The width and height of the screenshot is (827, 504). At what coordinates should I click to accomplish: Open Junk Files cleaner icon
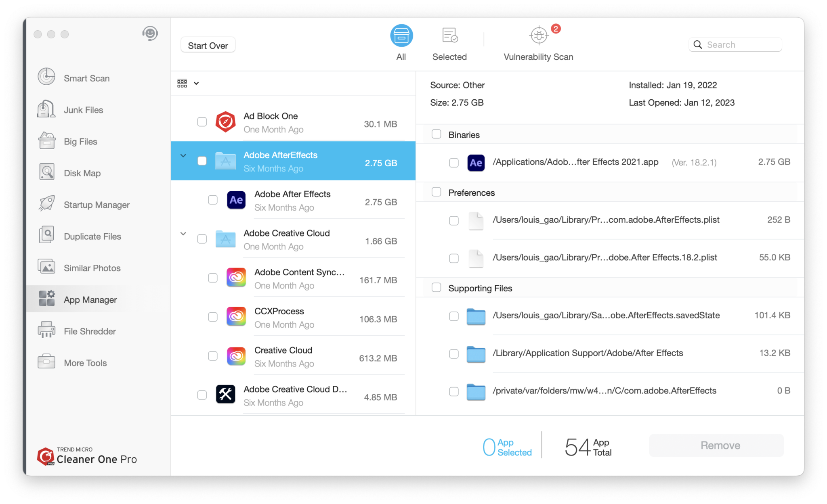[46, 109]
